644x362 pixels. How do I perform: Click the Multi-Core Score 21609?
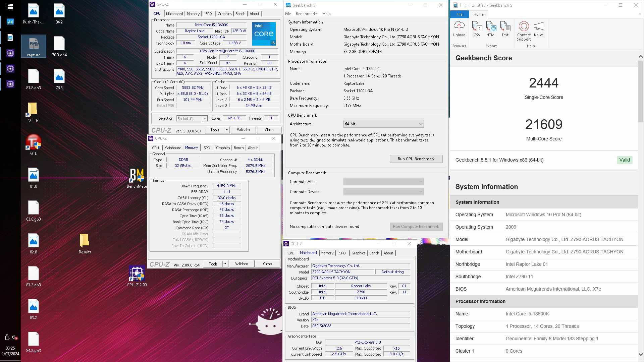point(543,125)
